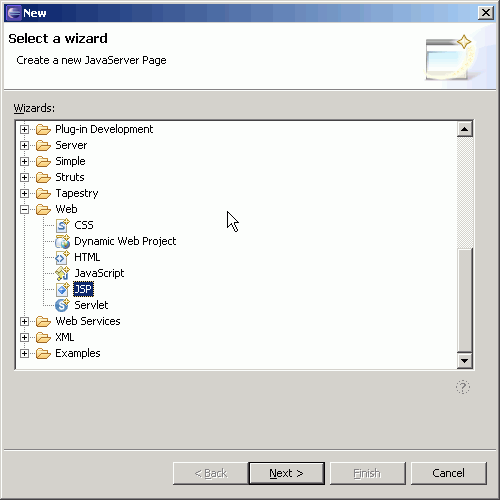Image resolution: width=500 pixels, height=500 pixels.
Task: Select the Server folder in the tree
Action: click(71, 145)
